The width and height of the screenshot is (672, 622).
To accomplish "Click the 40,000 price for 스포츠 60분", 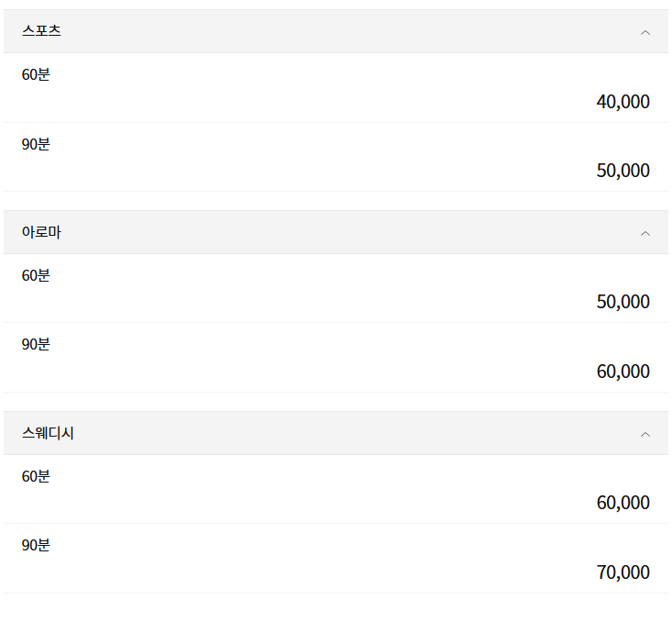I will point(622,102).
